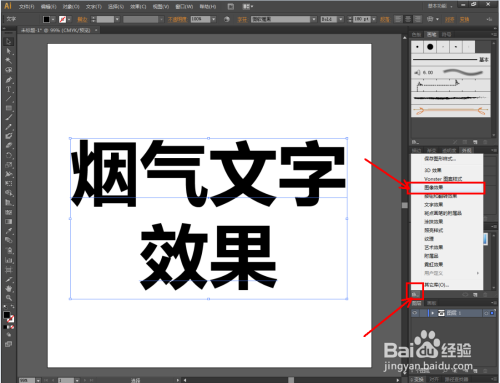Open the 对象(O) menu
500x383 pixels.
(x=71, y=6)
